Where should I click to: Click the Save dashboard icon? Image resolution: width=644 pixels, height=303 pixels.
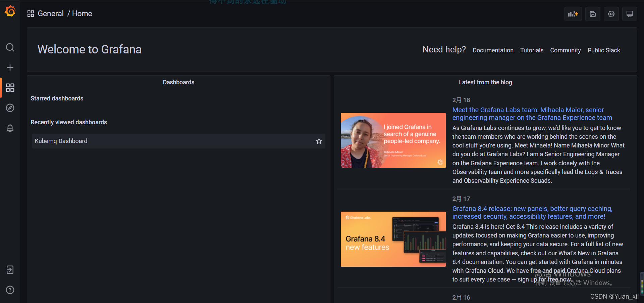(x=593, y=14)
